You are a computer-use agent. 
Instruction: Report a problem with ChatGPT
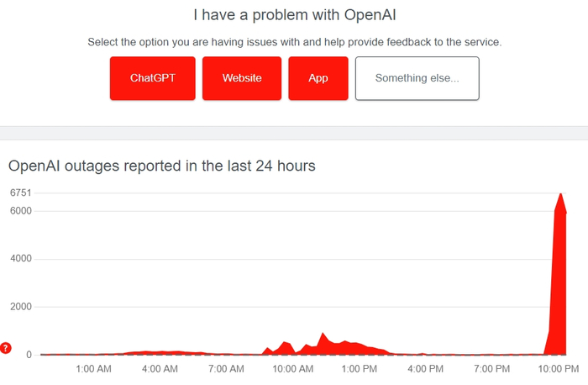(152, 78)
